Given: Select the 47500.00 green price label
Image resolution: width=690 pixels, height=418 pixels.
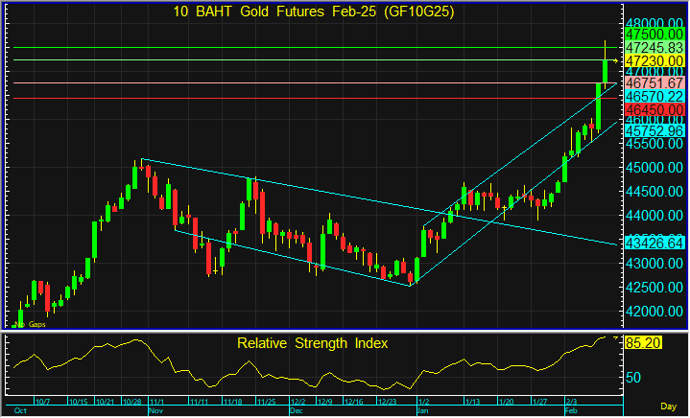Looking at the screenshot, I should [652, 34].
